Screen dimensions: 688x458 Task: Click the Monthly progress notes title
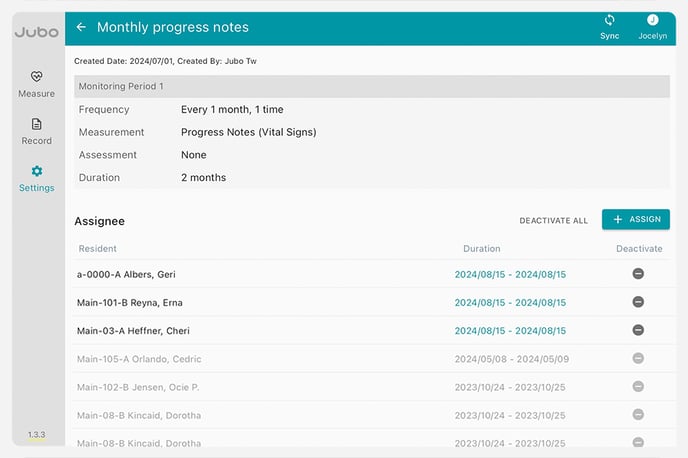173,27
